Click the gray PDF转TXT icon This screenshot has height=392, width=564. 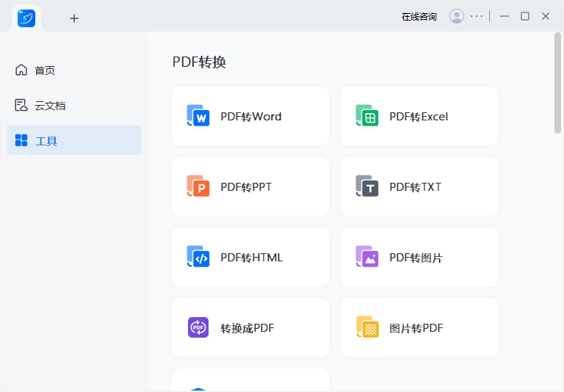tap(367, 186)
